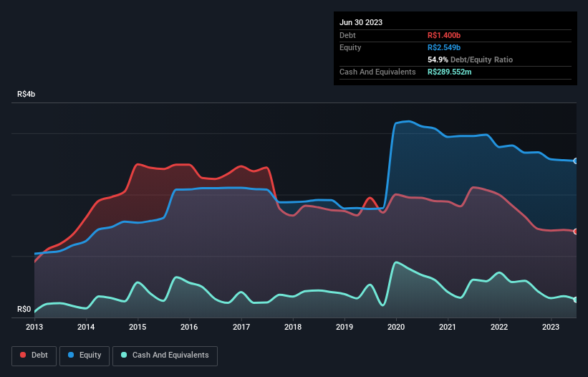Click the 2016 x-axis label
The image size is (588, 377).
pos(189,327)
